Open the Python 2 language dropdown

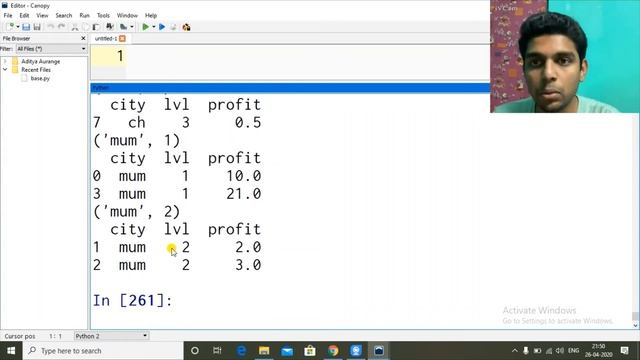pos(111,336)
